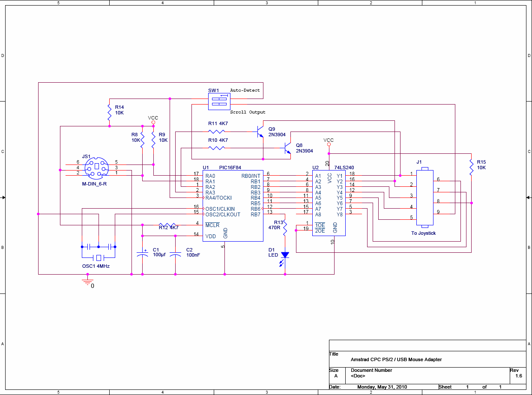532x395 pixels.
Task: Click the Size value A in title block
Action: point(336,376)
